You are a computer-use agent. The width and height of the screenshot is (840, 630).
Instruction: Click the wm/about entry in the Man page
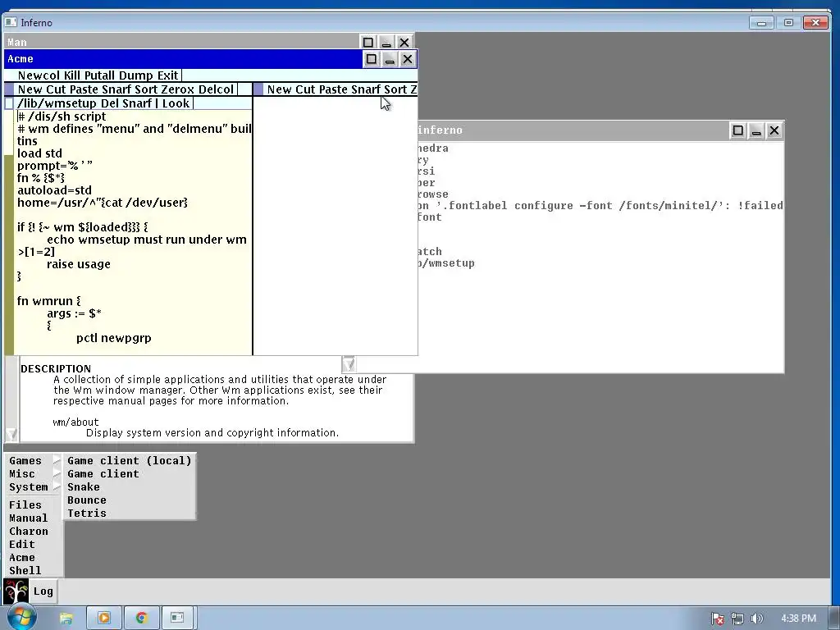point(75,422)
